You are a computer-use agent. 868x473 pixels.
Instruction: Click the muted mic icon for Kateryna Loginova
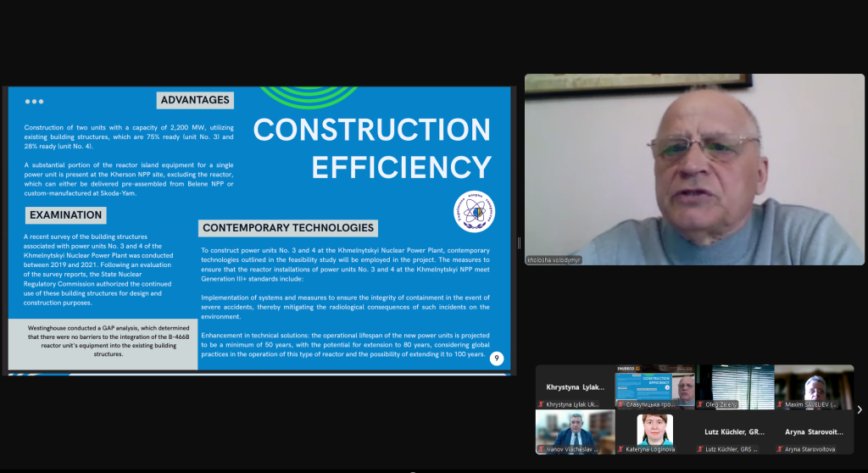pyautogui.click(x=621, y=449)
